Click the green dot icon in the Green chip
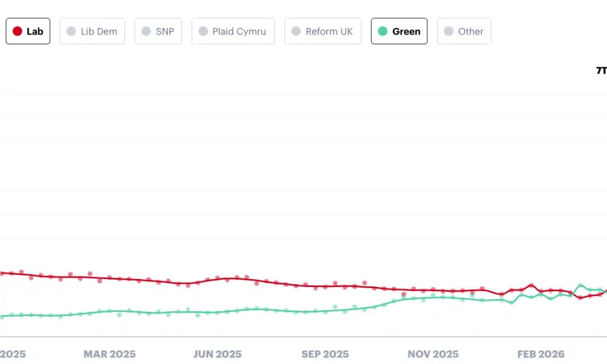The image size is (607, 364). [x=382, y=31]
